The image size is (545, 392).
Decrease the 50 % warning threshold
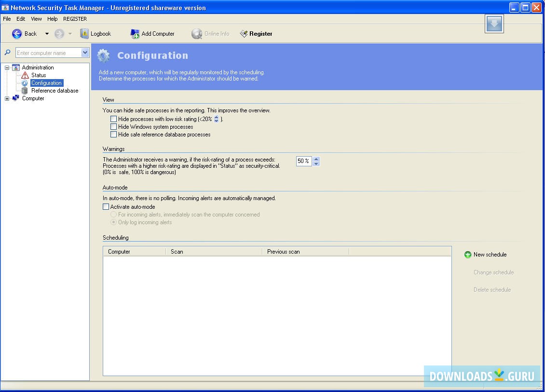click(316, 163)
